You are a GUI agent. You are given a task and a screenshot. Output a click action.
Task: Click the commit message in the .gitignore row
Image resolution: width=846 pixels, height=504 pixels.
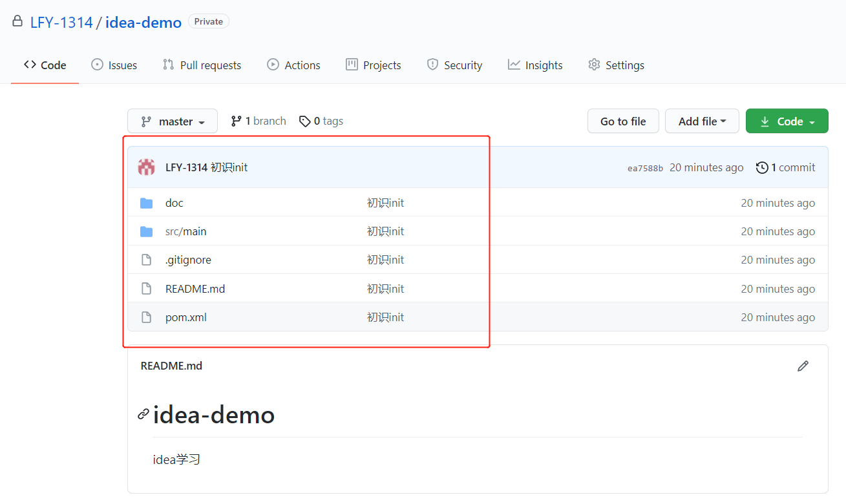[x=385, y=260]
